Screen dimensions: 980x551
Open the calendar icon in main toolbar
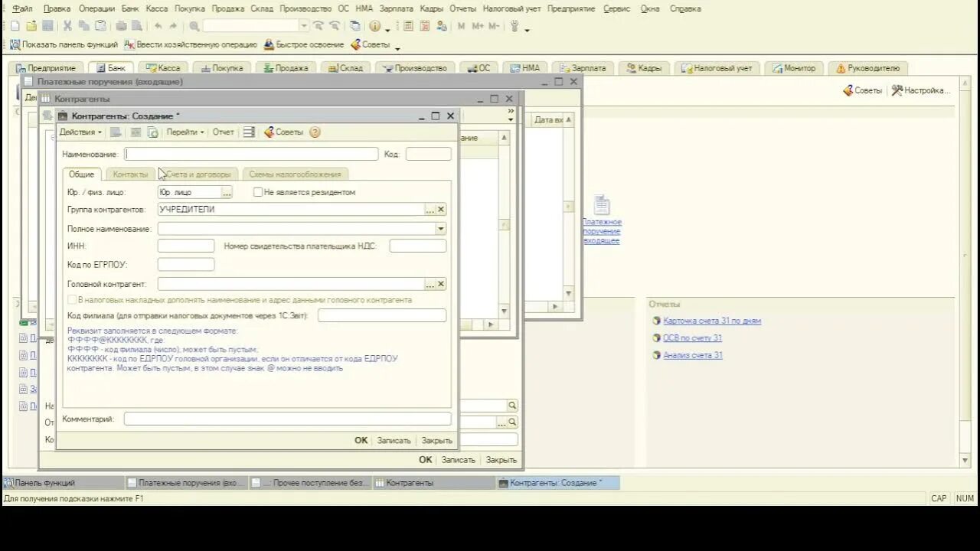pos(424,26)
